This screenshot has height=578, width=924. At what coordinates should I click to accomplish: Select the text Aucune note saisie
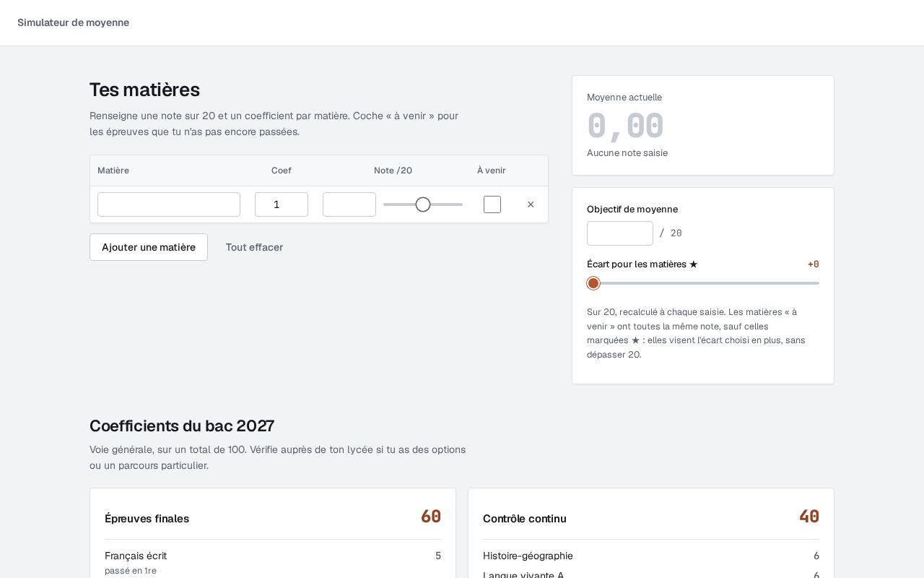click(x=627, y=153)
